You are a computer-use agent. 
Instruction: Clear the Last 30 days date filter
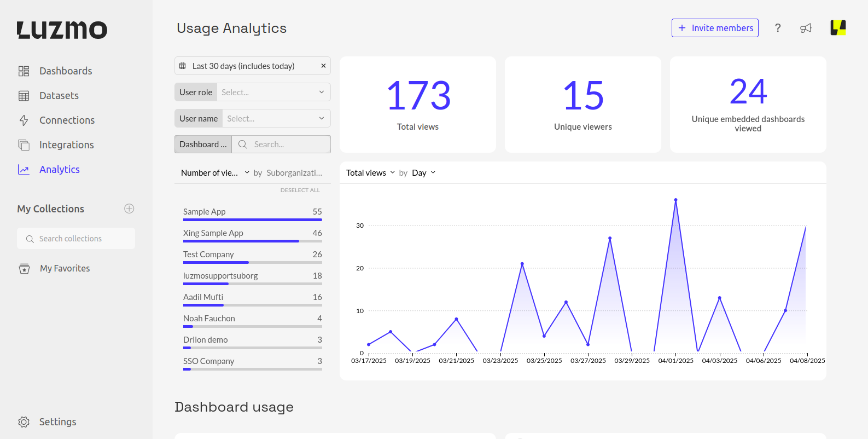click(x=323, y=66)
